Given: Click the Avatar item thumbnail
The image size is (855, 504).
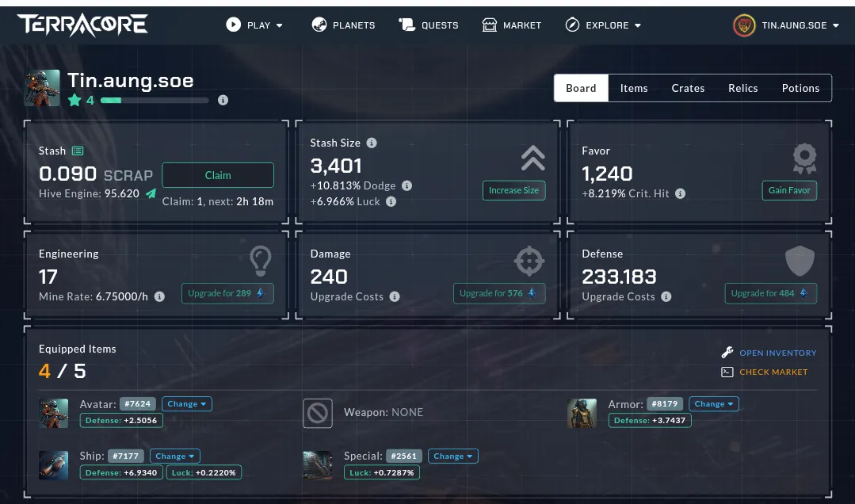Looking at the screenshot, I should coord(53,413).
